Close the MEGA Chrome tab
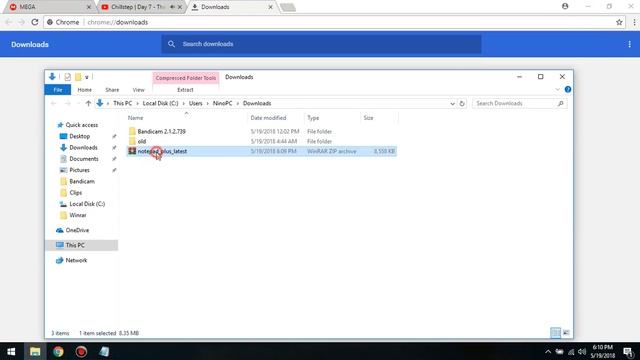This screenshot has width=640, height=360. click(x=89, y=7)
